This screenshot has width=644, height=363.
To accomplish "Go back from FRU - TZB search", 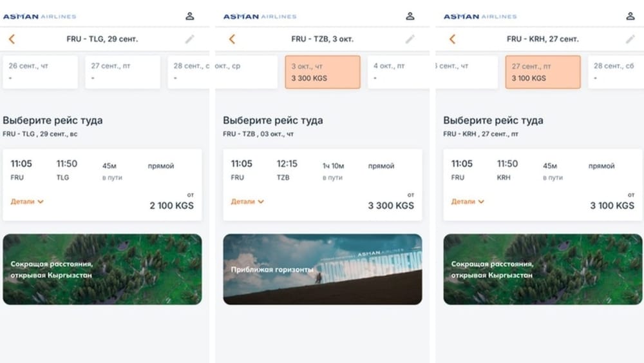I will point(232,39).
